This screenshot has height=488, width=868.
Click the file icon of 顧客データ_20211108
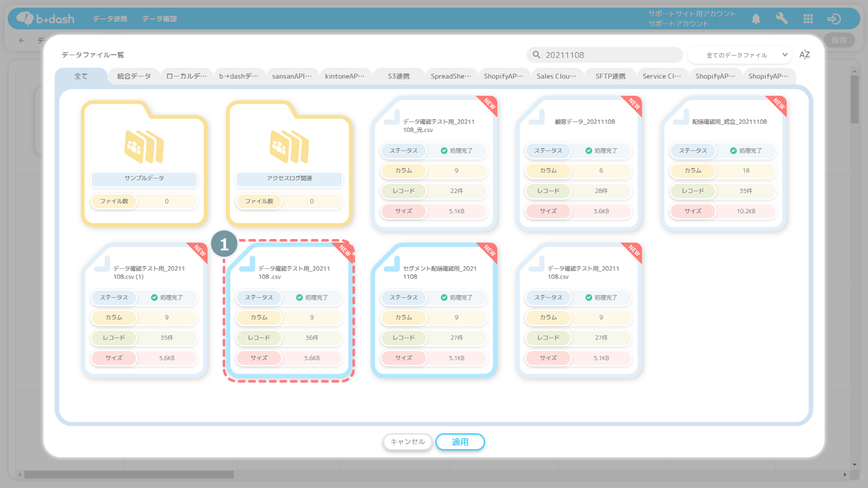[x=536, y=118]
